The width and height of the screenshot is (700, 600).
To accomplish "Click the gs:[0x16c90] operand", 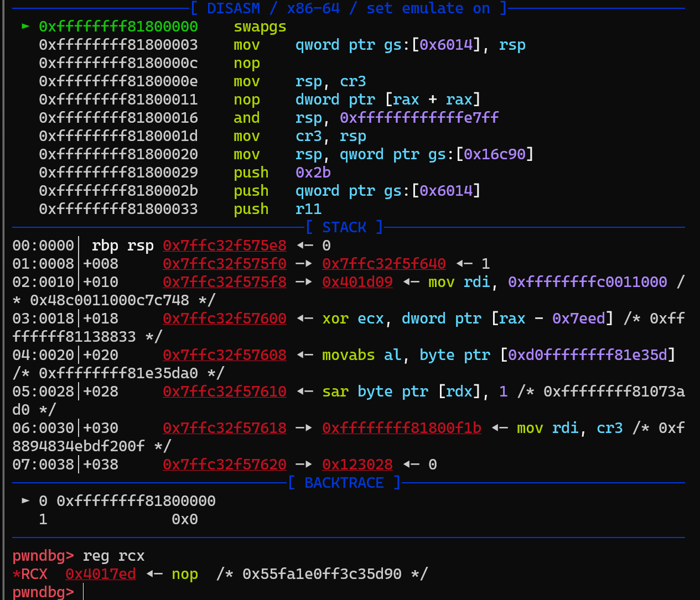I will click(481, 154).
